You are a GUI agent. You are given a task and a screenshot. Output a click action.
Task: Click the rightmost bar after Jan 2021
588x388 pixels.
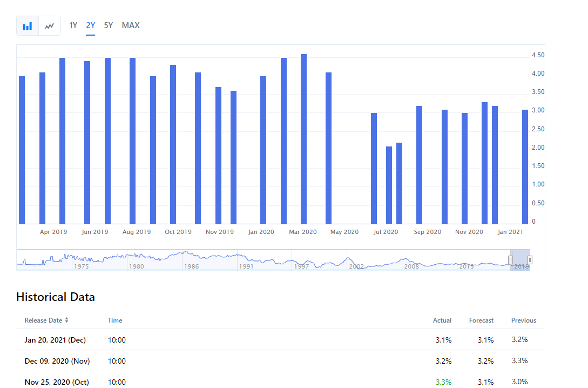click(x=525, y=166)
